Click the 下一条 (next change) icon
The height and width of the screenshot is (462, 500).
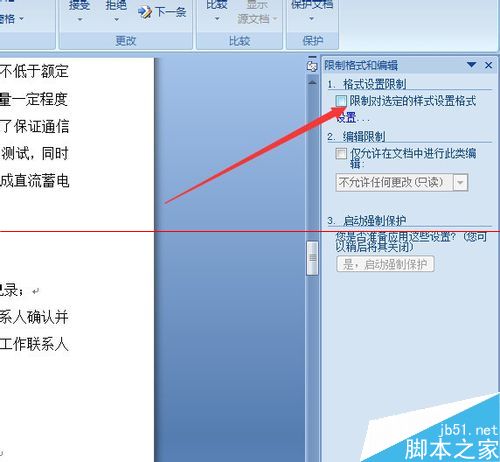(145, 12)
